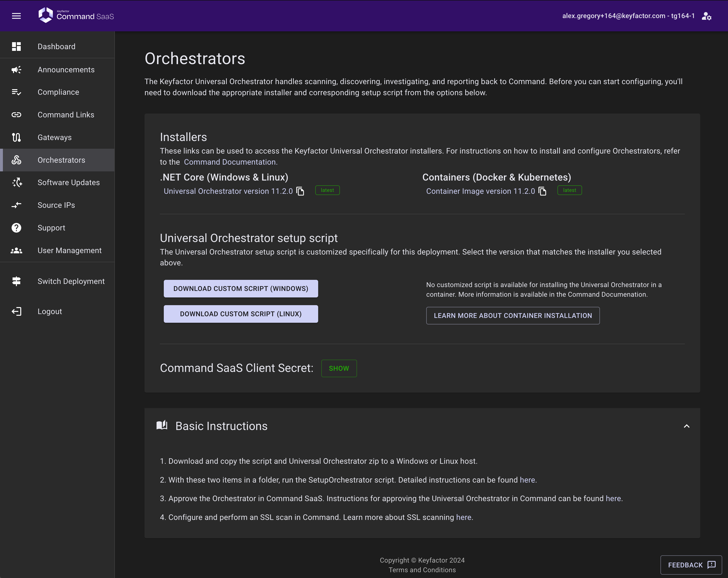Click the user settings icon

pyautogui.click(x=706, y=16)
